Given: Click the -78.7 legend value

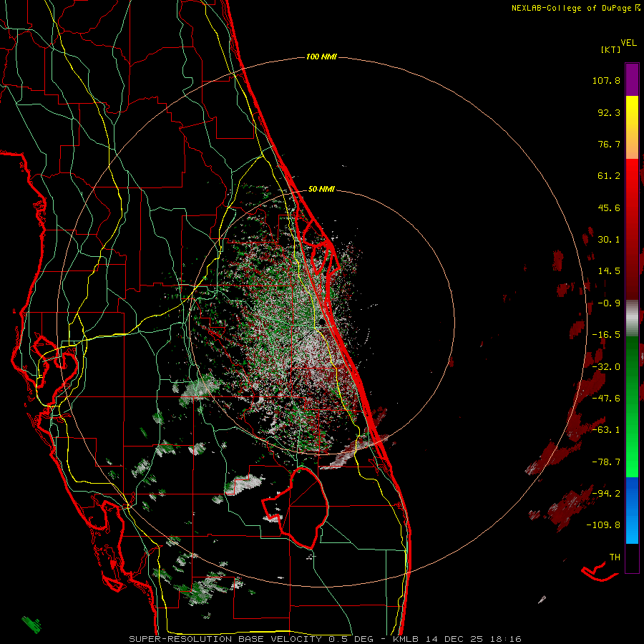Looking at the screenshot, I should tap(606, 462).
